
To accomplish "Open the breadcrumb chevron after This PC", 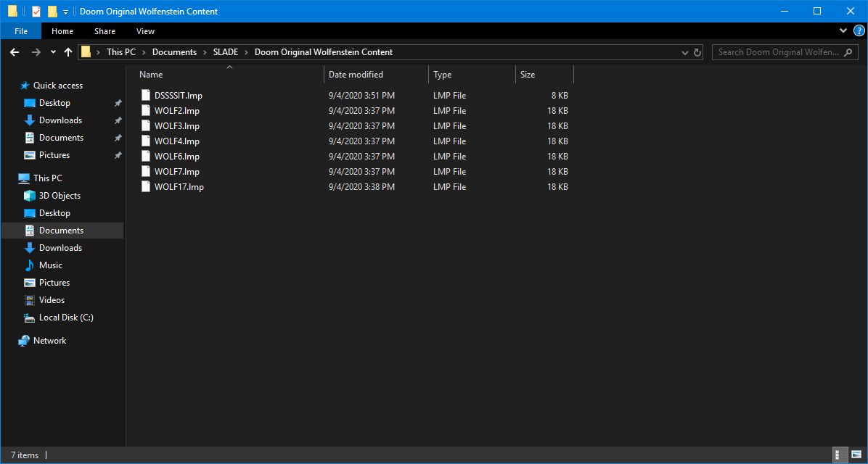I will tap(144, 52).
